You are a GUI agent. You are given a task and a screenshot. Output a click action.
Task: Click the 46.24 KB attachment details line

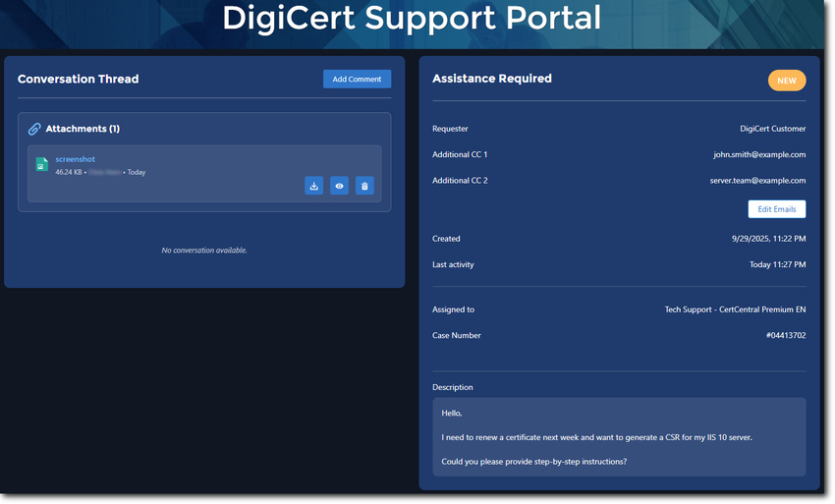coord(99,172)
